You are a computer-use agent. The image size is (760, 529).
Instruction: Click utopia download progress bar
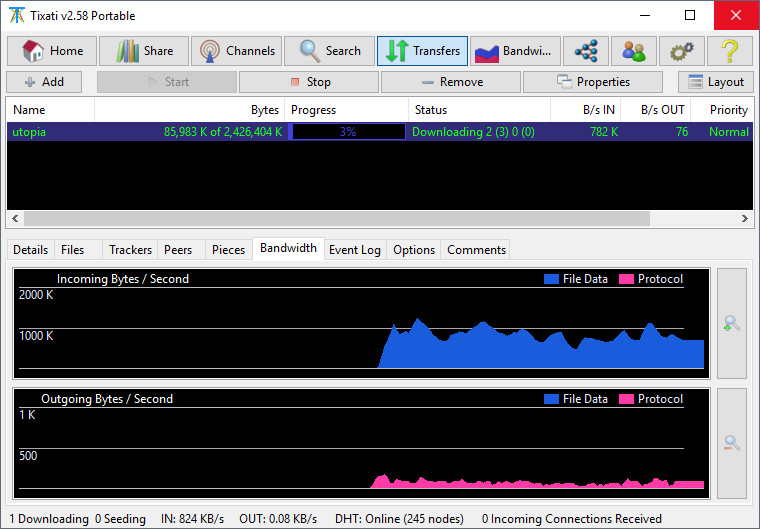[x=347, y=132]
